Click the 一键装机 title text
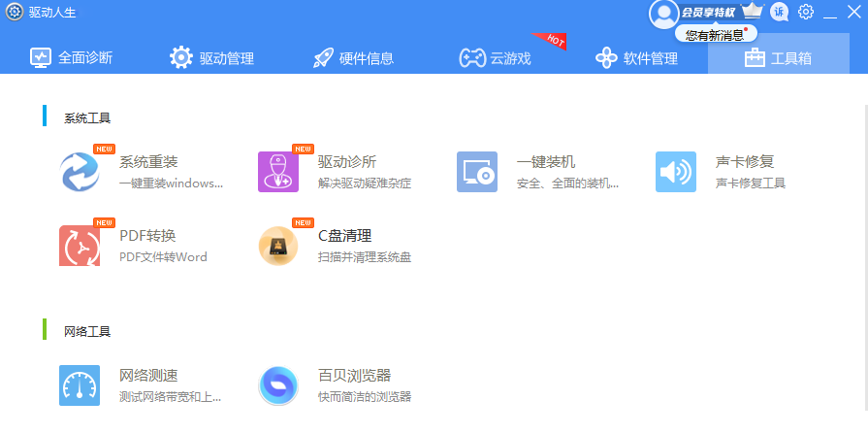The image size is (868, 434). (546, 162)
